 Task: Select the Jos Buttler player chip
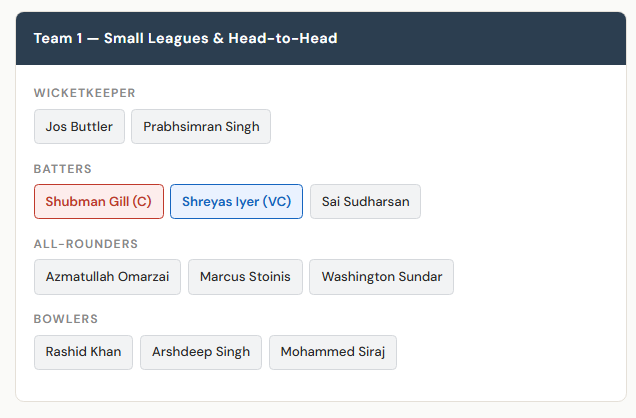tap(79, 127)
